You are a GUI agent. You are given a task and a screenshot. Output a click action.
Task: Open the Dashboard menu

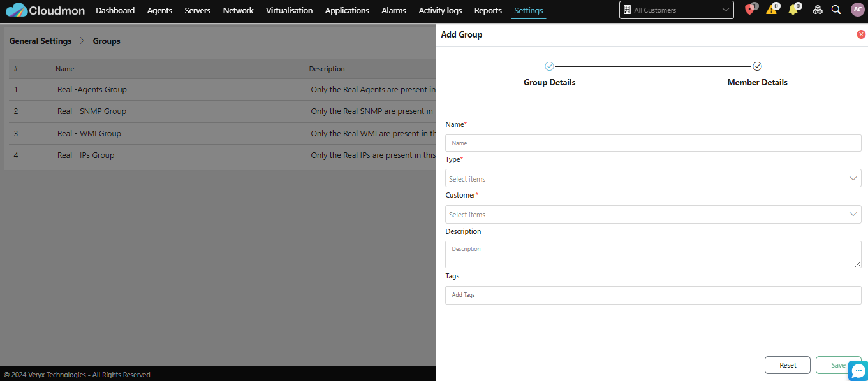tap(115, 10)
